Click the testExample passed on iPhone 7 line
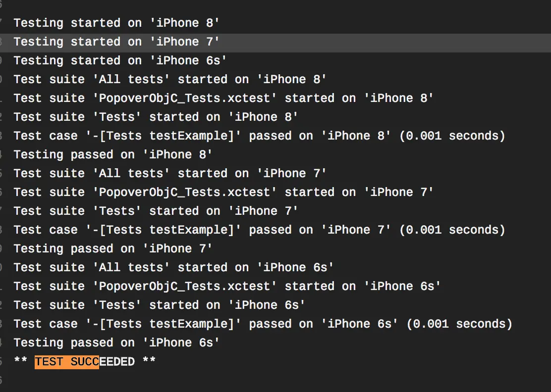The width and height of the screenshot is (551, 392). (259, 230)
